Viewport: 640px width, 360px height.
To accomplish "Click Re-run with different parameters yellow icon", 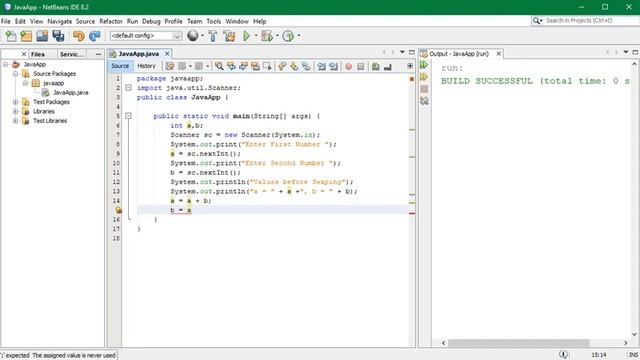I will [x=424, y=77].
